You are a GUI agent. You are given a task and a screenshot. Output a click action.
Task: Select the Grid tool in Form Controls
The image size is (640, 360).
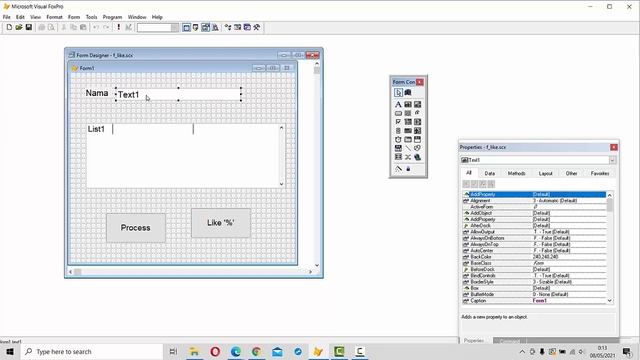coord(408,131)
